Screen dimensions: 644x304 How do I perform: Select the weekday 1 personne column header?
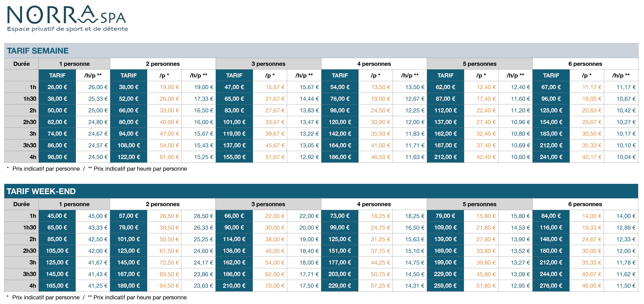[74, 64]
